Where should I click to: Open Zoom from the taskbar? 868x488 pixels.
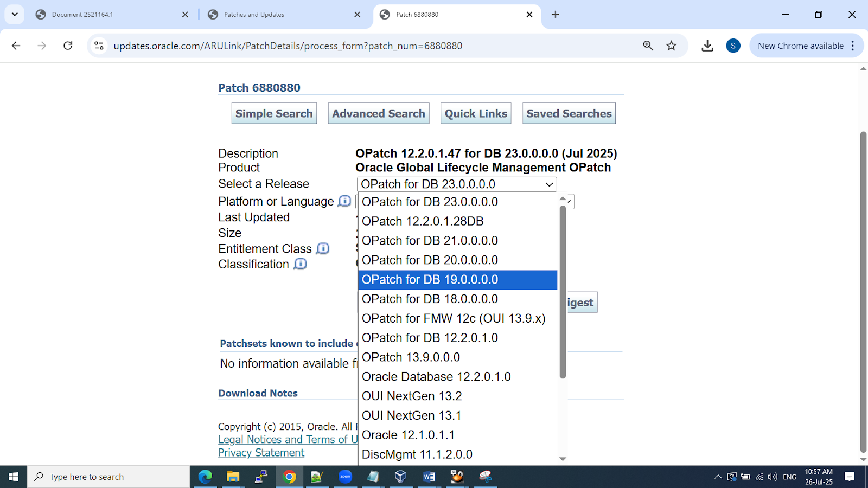(345, 477)
